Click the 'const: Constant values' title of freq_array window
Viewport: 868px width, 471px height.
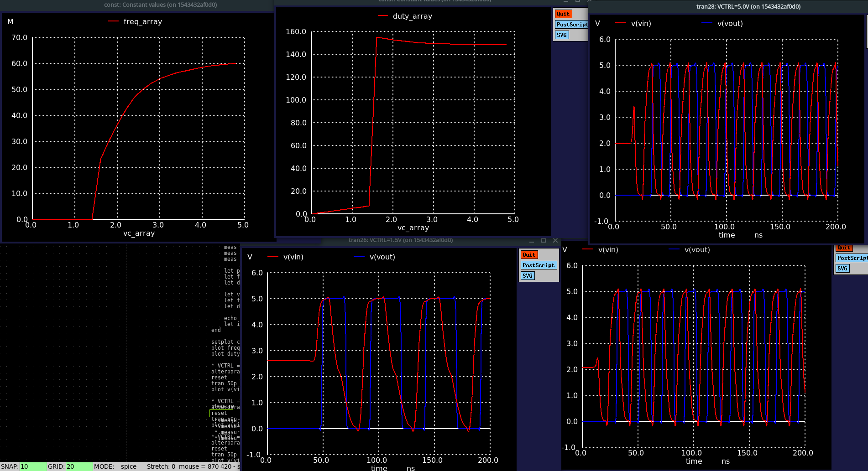click(x=161, y=5)
